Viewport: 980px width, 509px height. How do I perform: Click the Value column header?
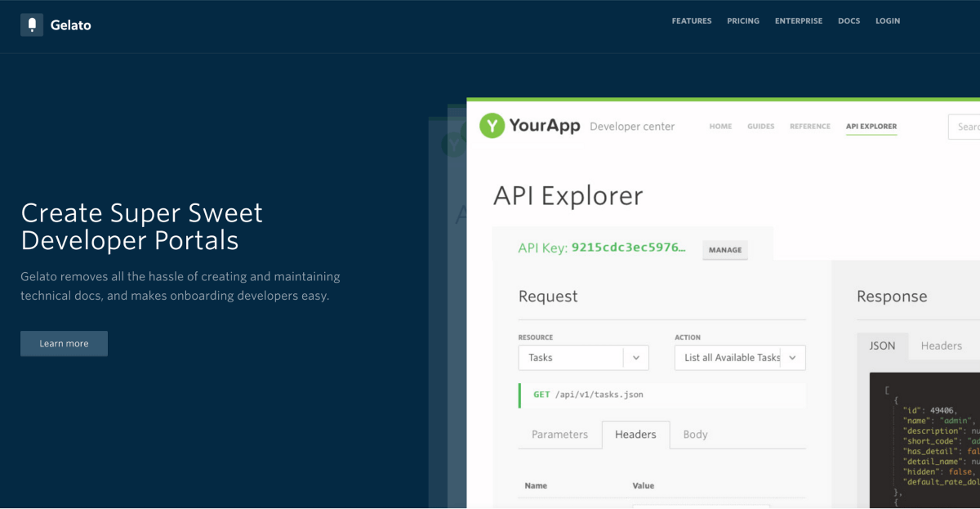(644, 486)
